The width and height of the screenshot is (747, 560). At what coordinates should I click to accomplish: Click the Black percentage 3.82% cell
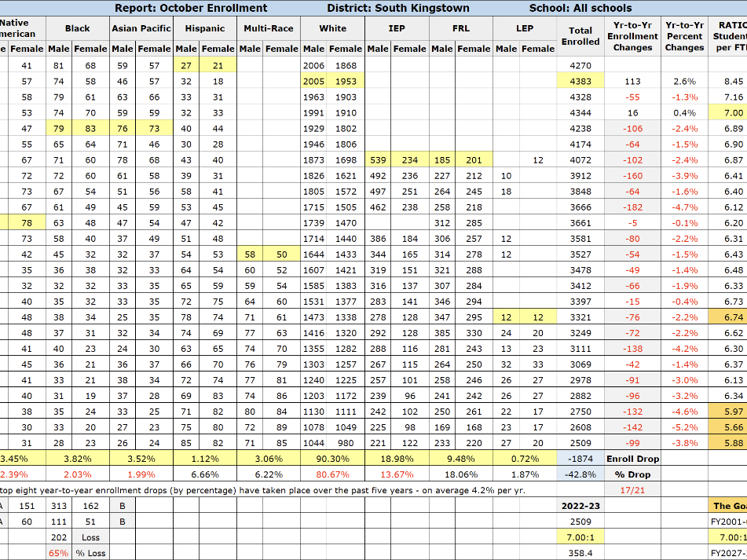[78, 459]
